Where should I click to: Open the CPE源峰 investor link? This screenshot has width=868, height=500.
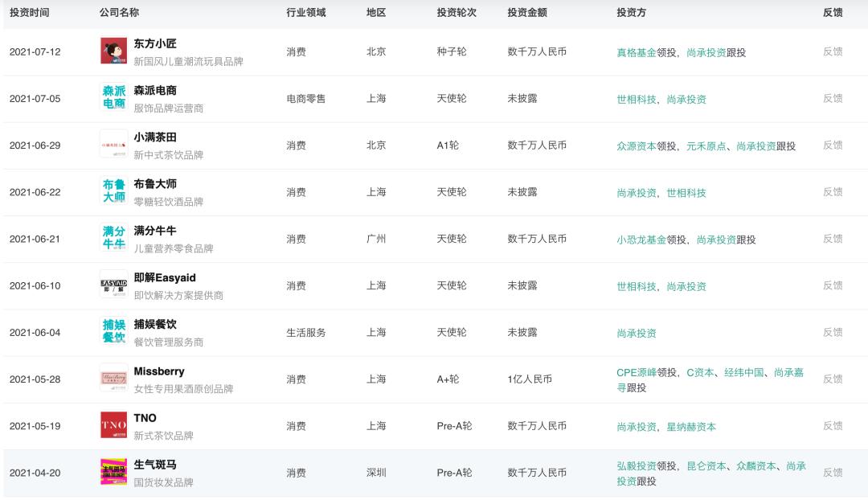tap(637, 373)
